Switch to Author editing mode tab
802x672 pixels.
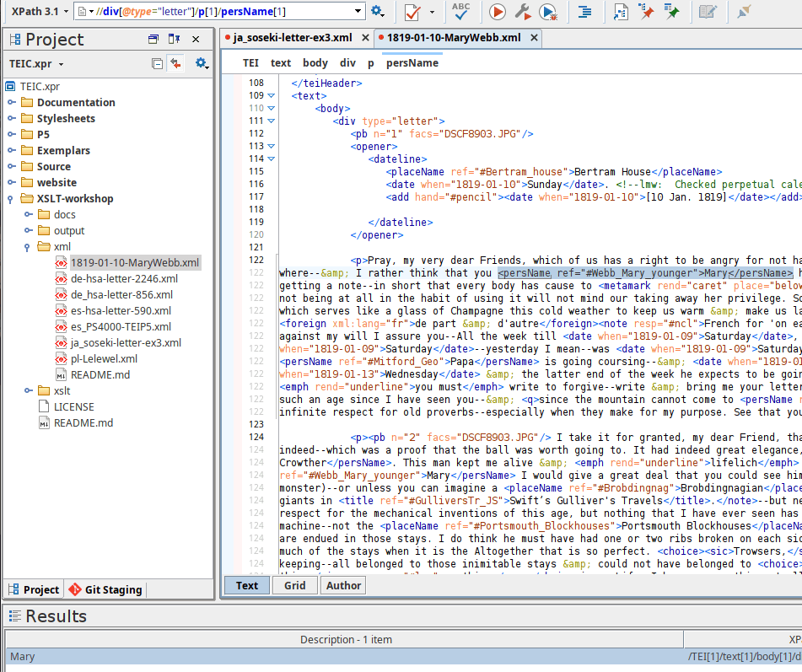[343, 585]
